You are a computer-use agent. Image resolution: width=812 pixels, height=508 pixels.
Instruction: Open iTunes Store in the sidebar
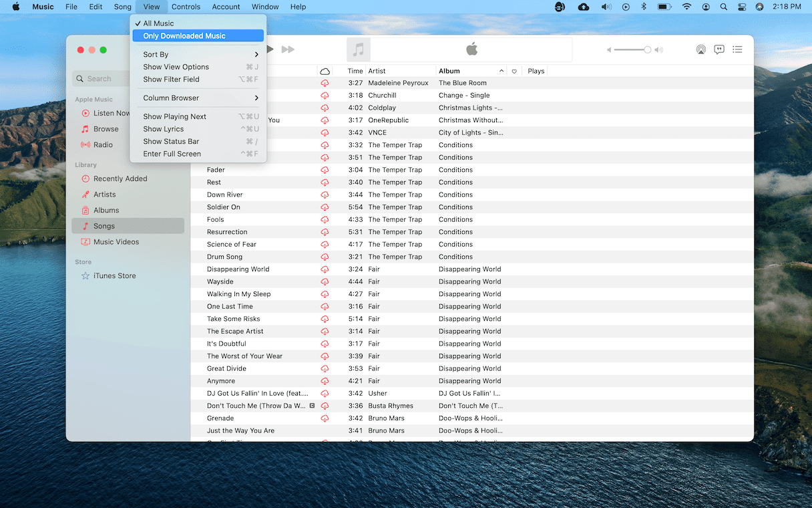[x=114, y=276]
